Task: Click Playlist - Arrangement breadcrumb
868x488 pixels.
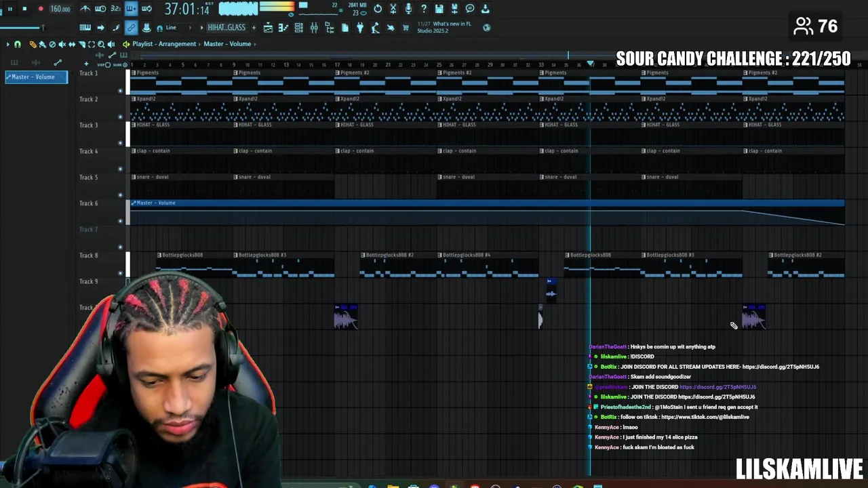Action: [164, 44]
